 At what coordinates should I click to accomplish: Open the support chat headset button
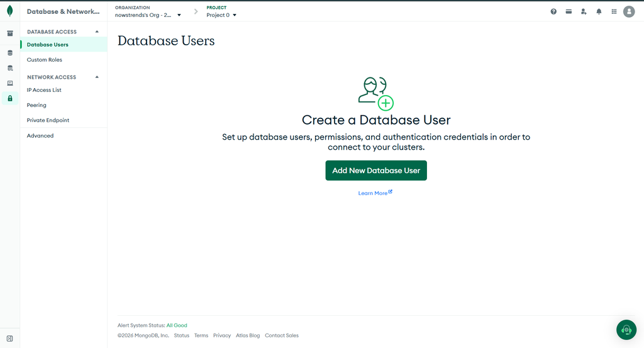[x=626, y=330]
